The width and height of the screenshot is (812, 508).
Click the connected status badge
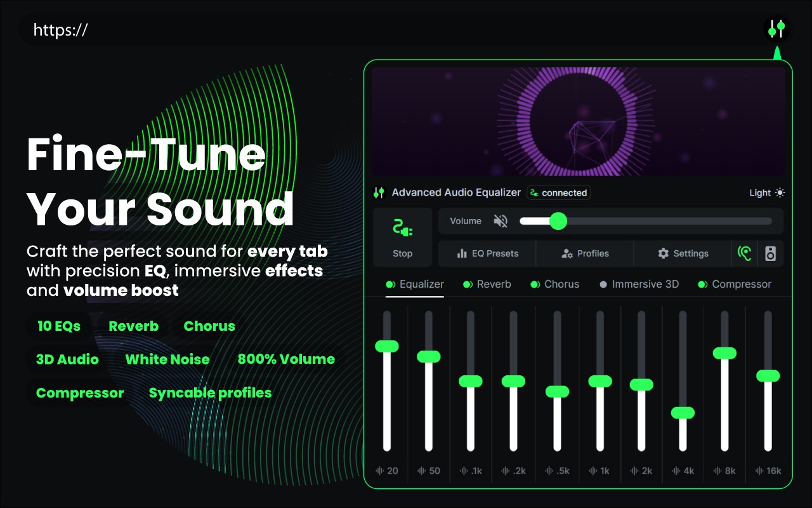(x=559, y=192)
